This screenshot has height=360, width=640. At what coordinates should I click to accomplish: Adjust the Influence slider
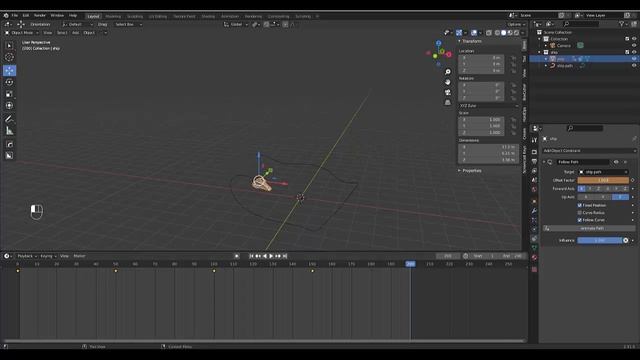[600, 240]
